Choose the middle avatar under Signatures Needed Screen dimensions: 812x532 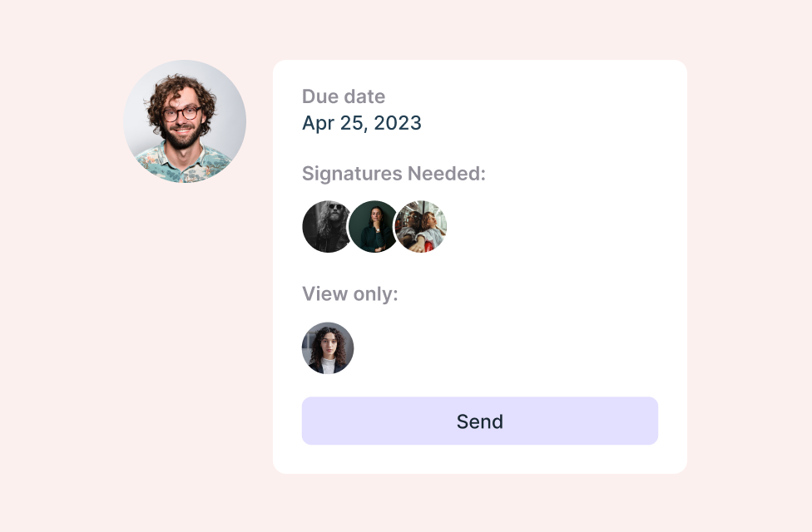tap(374, 226)
